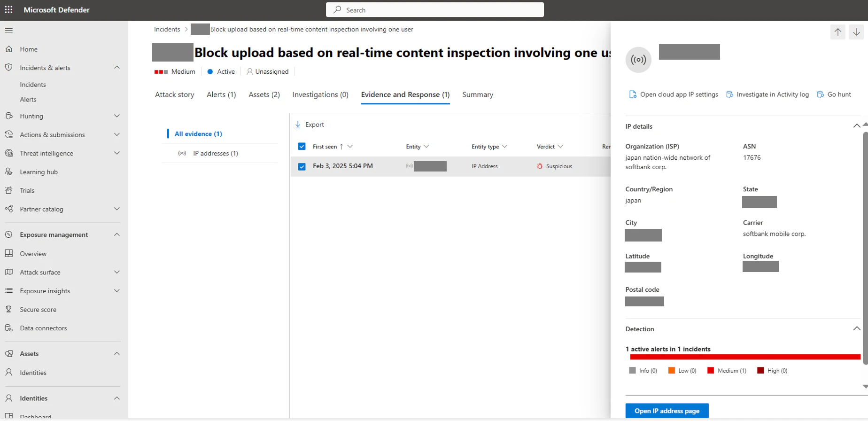
Task: Click the Unassigned owner label
Action: pos(272,71)
